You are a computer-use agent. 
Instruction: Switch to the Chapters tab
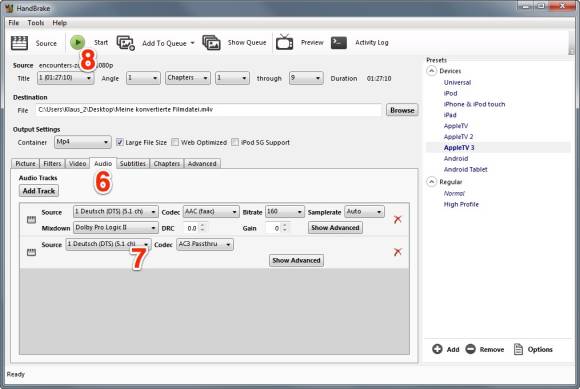click(x=167, y=163)
